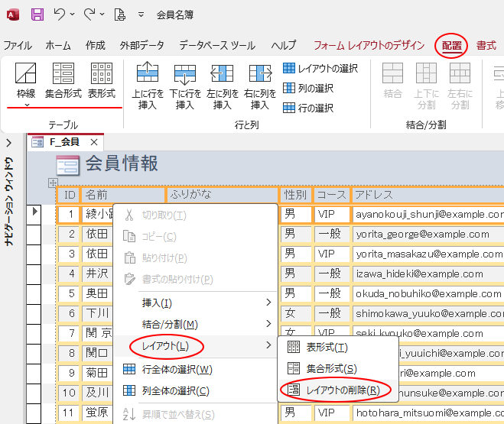The image size is (504, 424).
Task: Open the ヘルプ ribbon tab
Action: coord(283,46)
